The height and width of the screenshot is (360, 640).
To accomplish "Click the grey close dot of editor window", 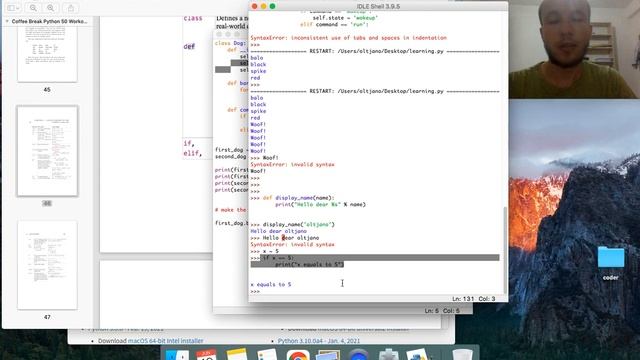I will pyautogui.click(x=219, y=34).
